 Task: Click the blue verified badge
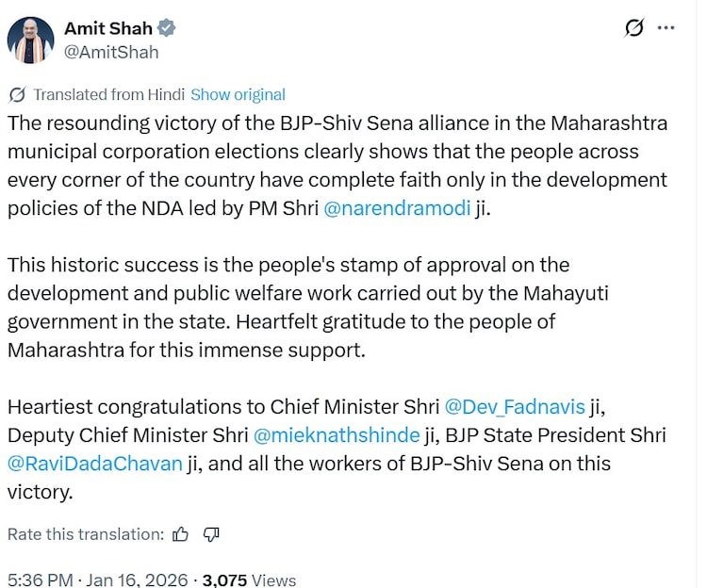click(166, 29)
